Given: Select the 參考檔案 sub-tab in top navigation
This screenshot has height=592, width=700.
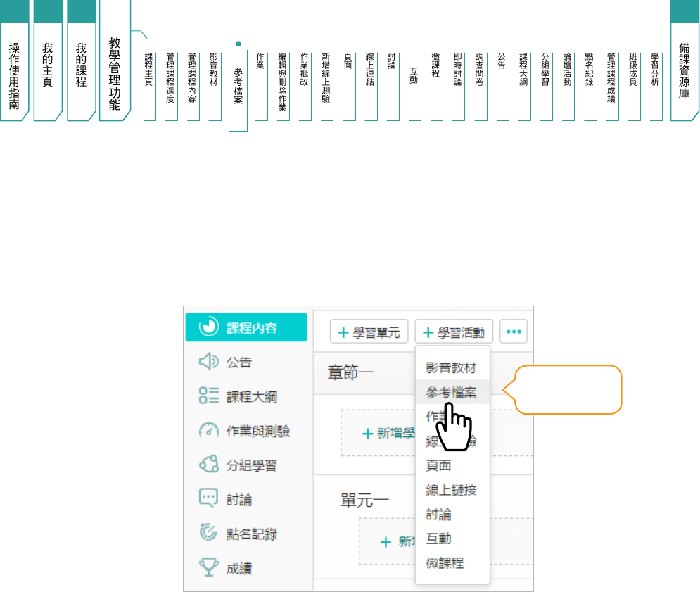Looking at the screenshot, I should coord(238,89).
